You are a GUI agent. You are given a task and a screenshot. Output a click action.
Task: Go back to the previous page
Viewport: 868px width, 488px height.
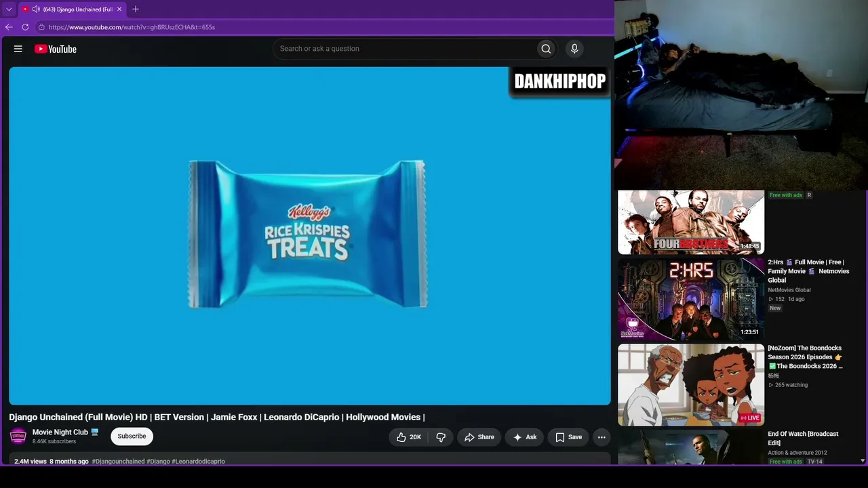coord(9,27)
